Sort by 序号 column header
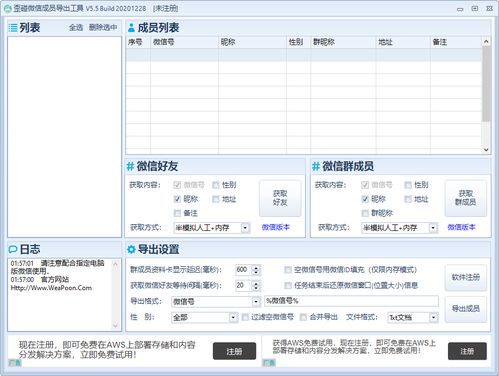The image size is (499, 376). coord(138,42)
